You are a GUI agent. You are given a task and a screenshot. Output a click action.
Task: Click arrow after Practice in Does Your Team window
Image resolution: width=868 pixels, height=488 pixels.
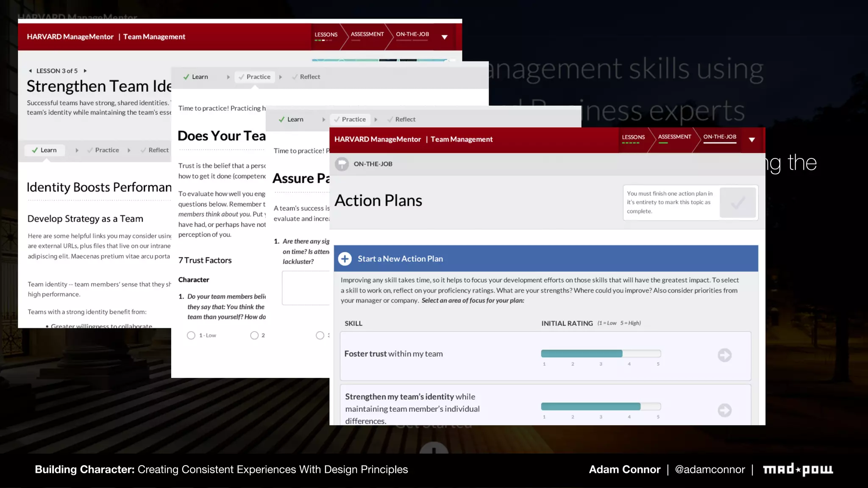pyautogui.click(x=280, y=77)
